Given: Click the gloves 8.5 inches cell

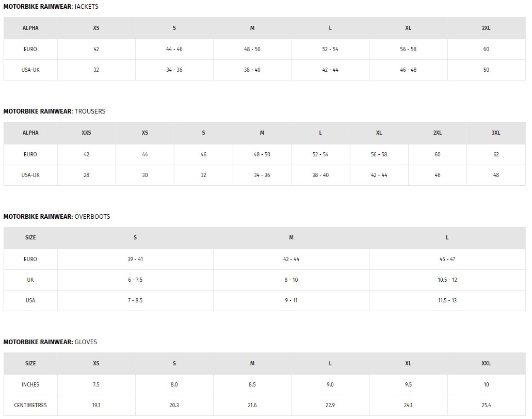Looking at the screenshot, I should coord(252,385).
